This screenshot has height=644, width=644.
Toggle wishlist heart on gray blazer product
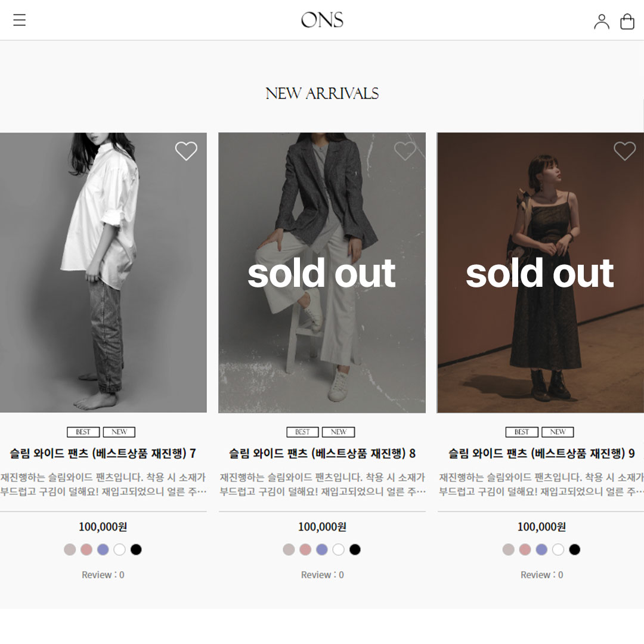405,151
